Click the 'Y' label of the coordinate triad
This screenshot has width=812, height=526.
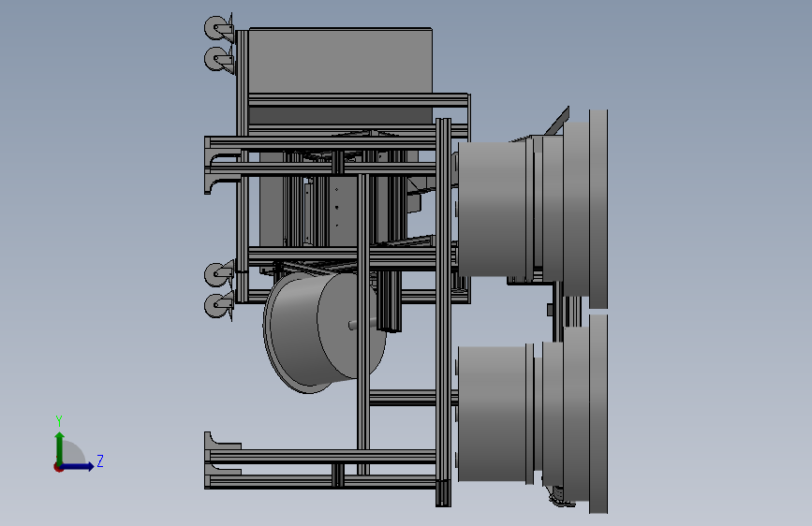click(x=59, y=421)
